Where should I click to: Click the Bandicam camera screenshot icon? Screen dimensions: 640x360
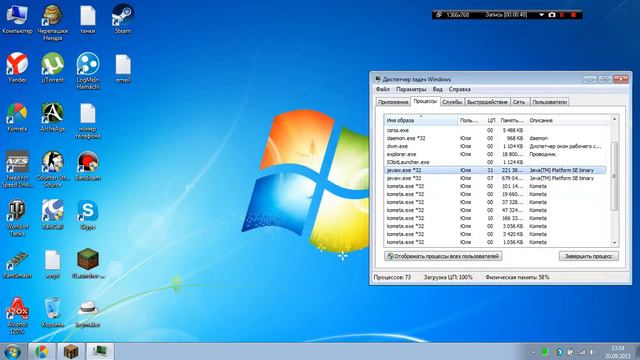[552, 15]
